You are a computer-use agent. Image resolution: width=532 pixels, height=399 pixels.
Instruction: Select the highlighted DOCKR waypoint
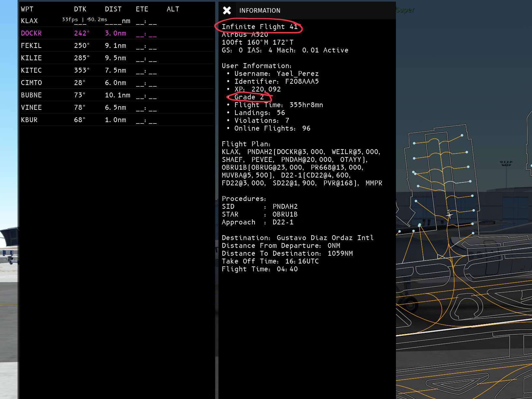point(117,33)
